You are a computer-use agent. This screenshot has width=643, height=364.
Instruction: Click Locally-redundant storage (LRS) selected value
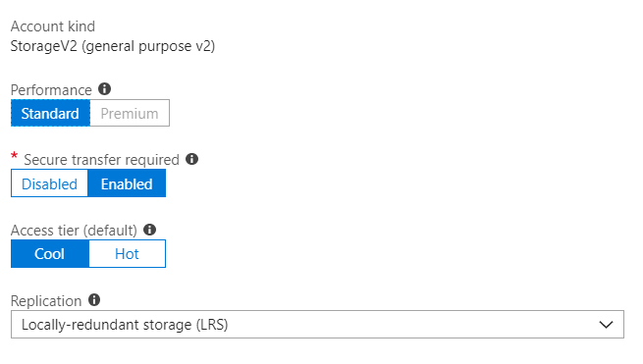coord(125,325)
